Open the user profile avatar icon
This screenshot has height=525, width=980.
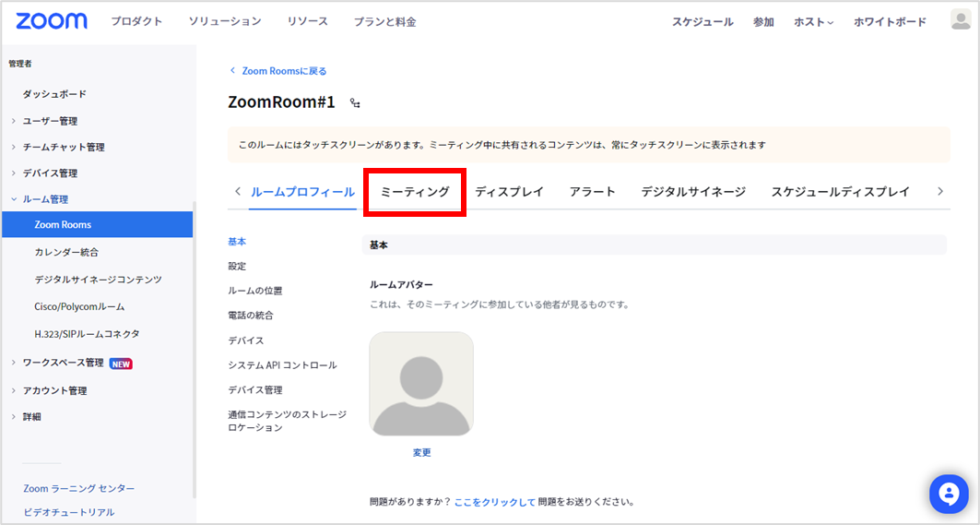961,19
